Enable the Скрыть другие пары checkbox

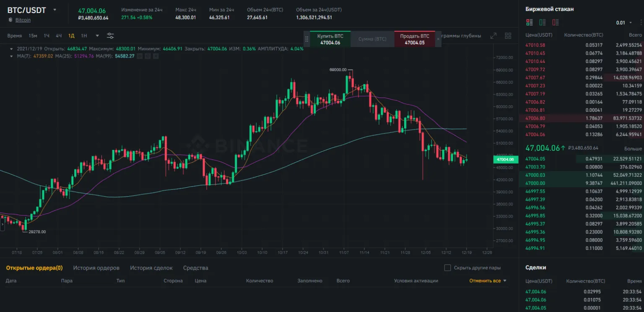point(447,267)
